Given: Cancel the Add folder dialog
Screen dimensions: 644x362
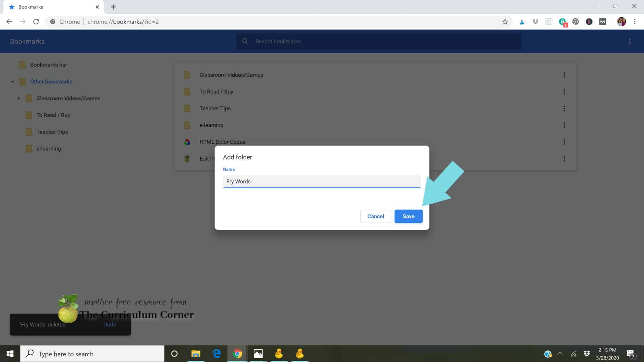Looking at the screenshot, I should coord(375,216).
